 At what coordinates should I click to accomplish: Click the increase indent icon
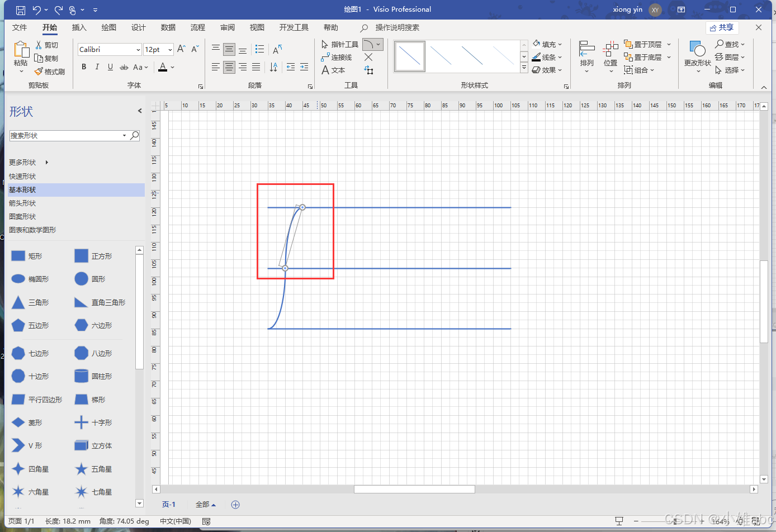(x=304, y=67)
